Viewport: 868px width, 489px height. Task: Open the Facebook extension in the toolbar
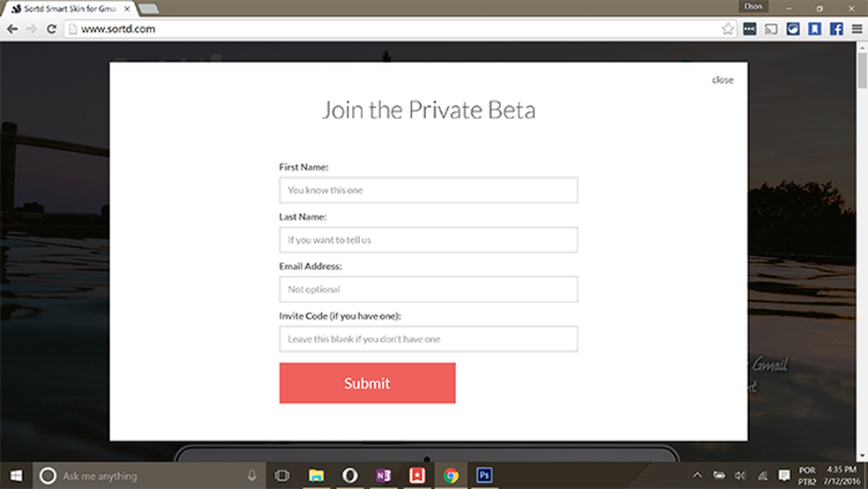click(836, 28)
